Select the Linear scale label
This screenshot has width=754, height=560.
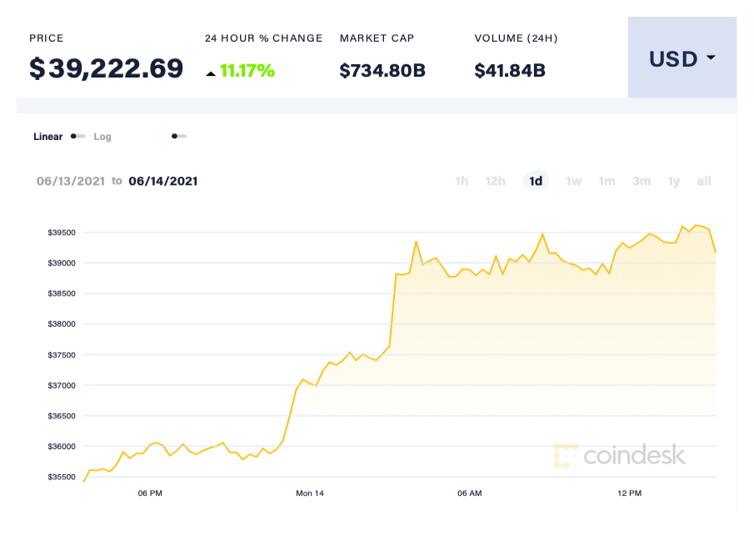click(x=47, y=137)
